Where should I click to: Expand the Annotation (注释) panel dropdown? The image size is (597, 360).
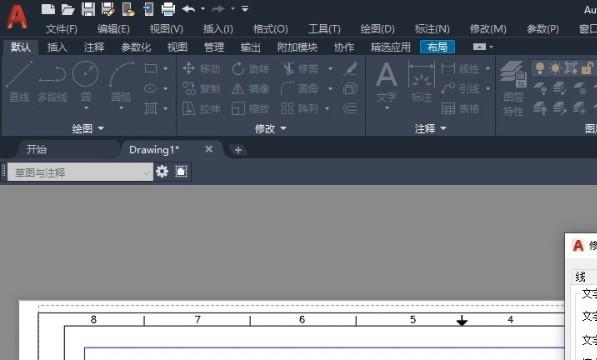point(430,129)
